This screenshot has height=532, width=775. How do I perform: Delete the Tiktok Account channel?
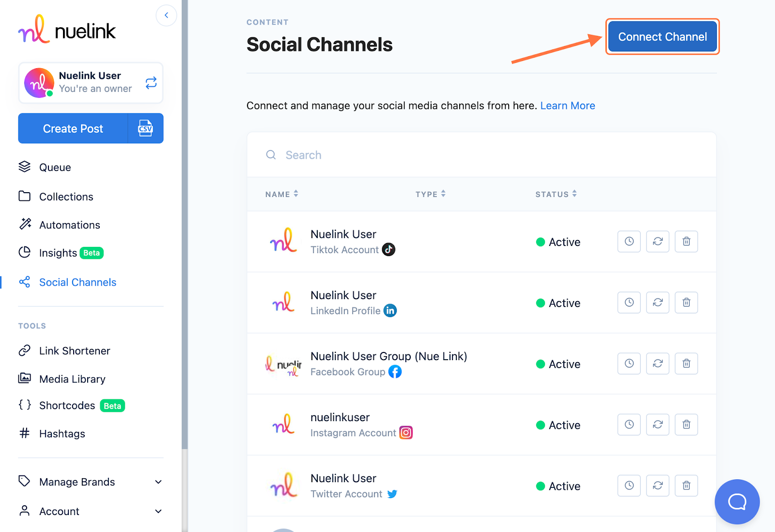(x=686, y=242)
